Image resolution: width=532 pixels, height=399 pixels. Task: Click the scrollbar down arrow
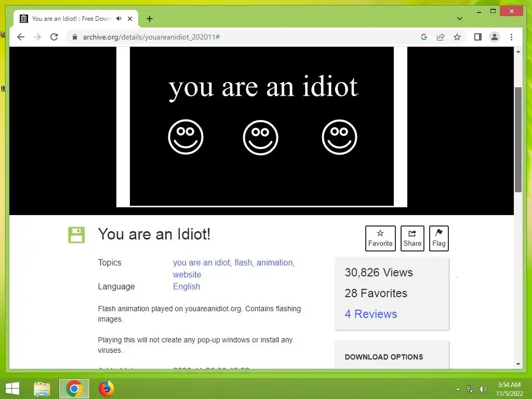[518, 364]
